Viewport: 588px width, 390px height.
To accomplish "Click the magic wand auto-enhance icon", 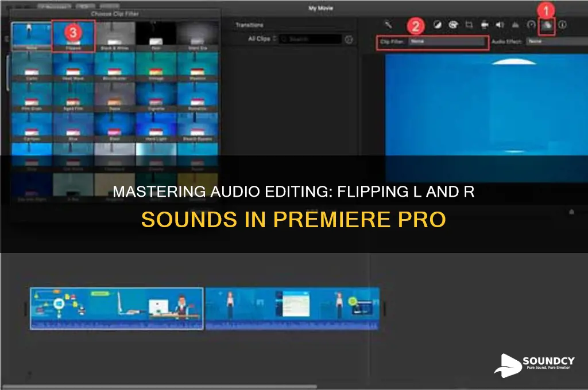I will [388, 25].
